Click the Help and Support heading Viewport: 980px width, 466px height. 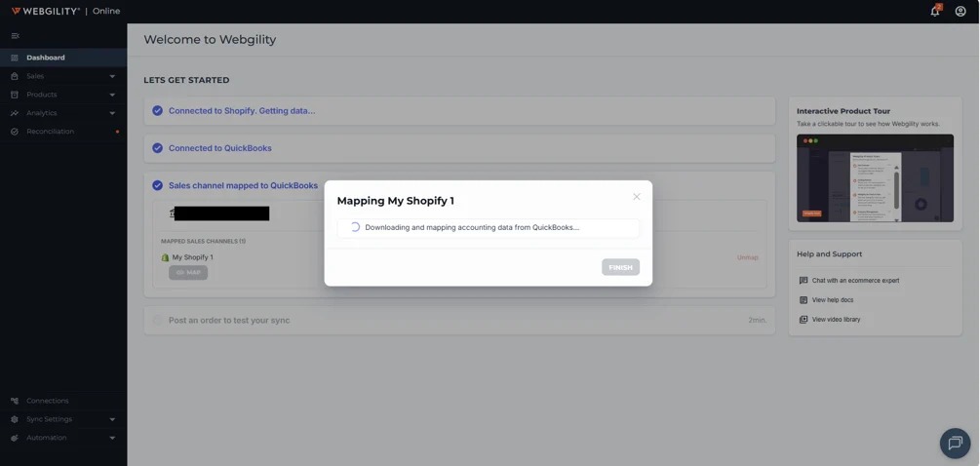pyautogui.click(x=830, y=254)
